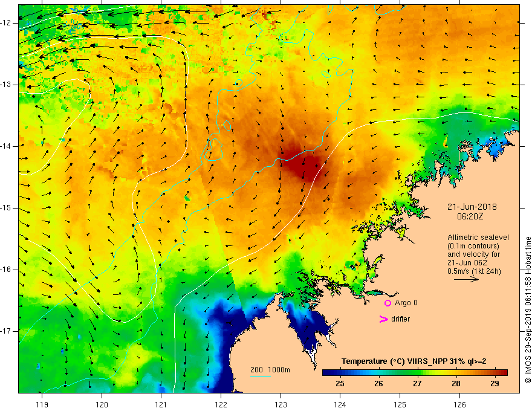Click the 121 longitude axis label

[161, 404]
